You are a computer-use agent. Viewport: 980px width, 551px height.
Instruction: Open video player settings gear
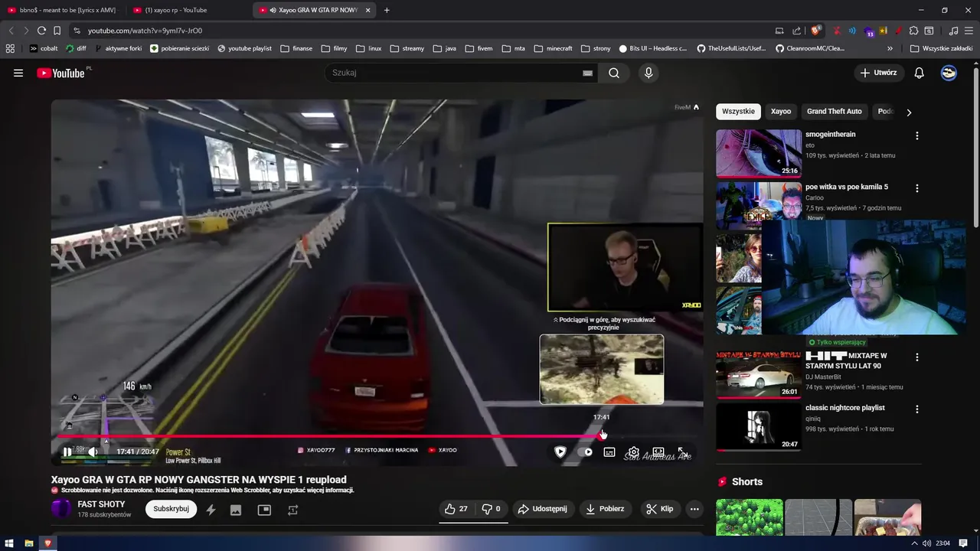tap(634, 452)
